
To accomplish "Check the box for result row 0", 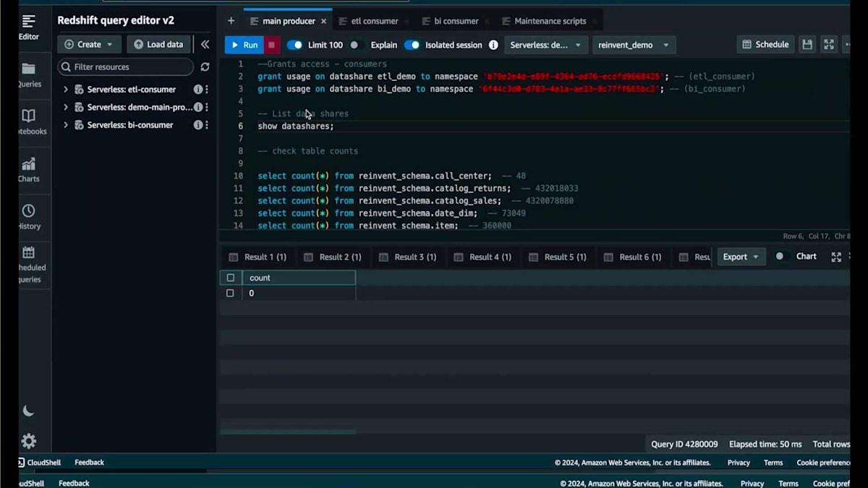I will tap(231, 294).
